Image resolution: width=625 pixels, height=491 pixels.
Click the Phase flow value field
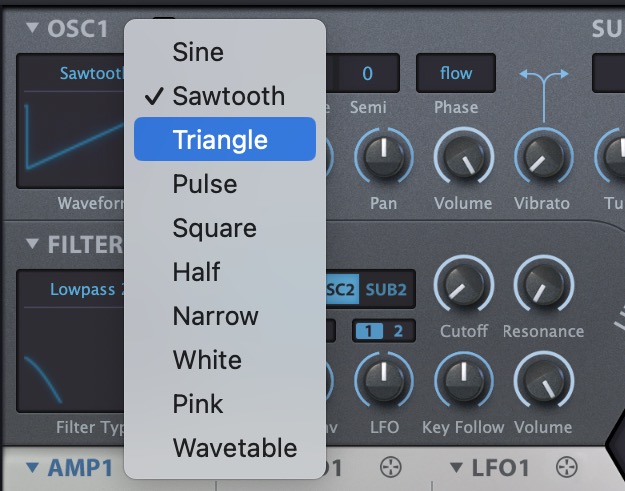(x=456, y=73)
